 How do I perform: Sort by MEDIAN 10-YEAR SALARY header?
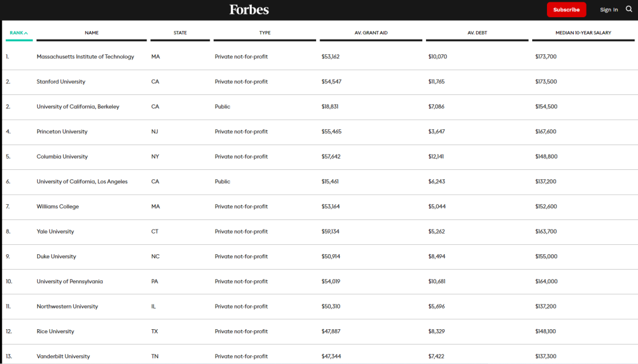[583, 33]
